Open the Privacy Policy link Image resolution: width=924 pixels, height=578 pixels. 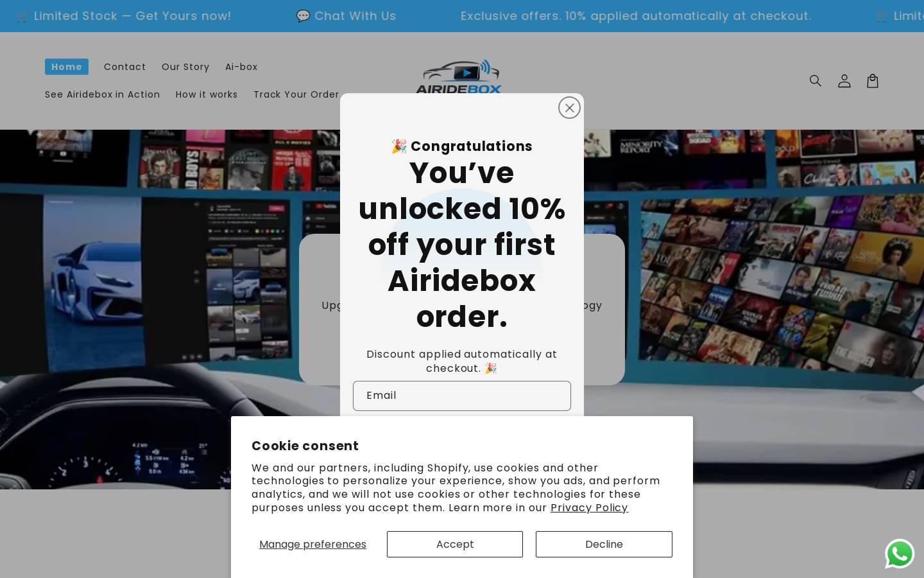click(x=589, y=507)
